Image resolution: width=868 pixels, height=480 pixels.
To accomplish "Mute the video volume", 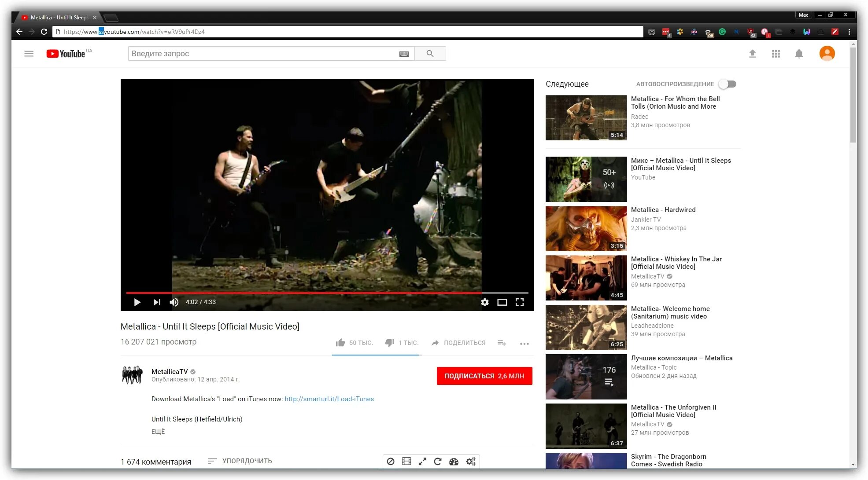I will click(x=174, y=302).
